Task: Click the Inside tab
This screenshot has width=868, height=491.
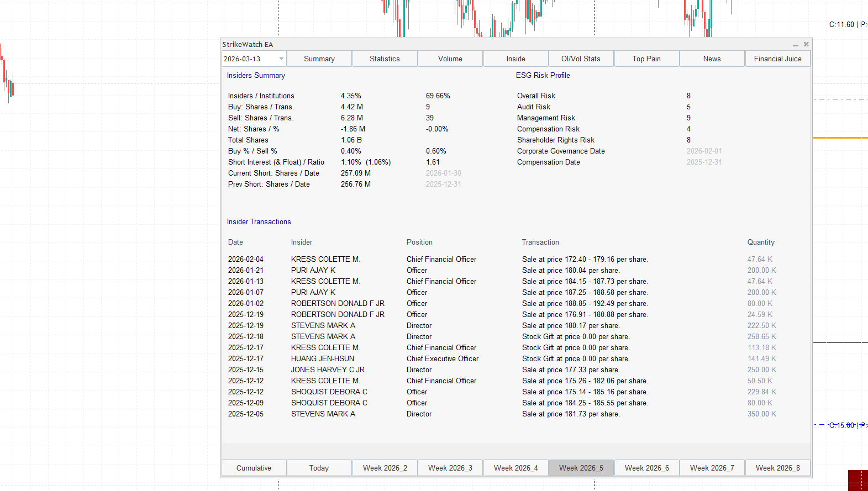Action: click(515, 59)
